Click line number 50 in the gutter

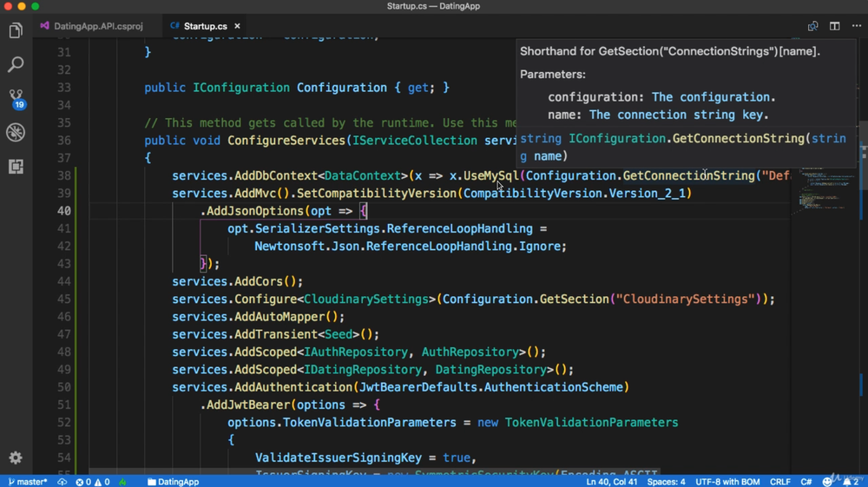[63, 387]
